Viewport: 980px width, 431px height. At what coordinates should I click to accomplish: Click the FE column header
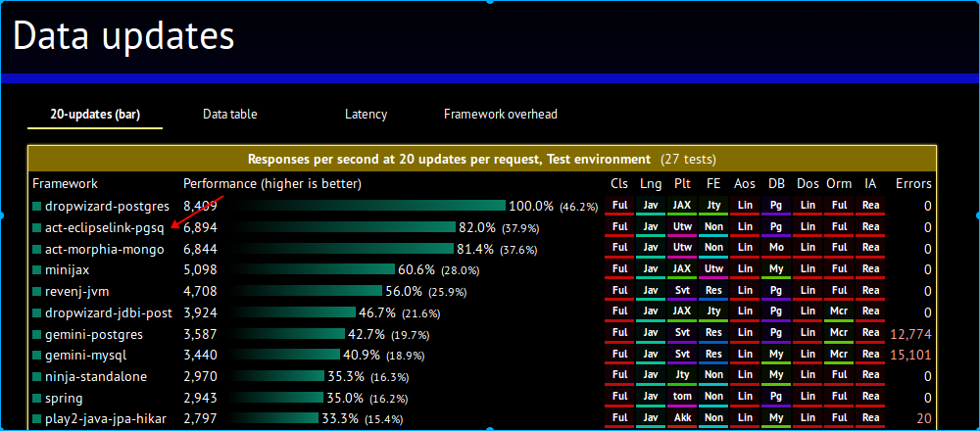point(713,183)
